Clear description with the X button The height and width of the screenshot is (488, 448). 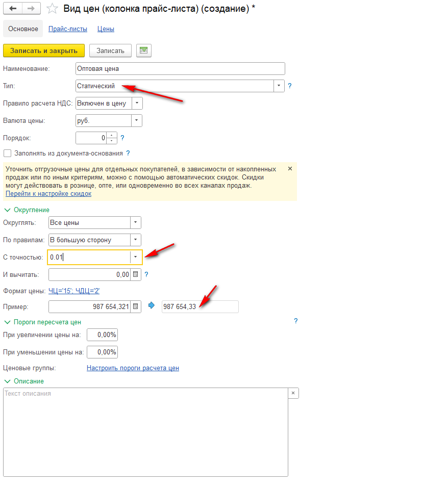click(x=293, y=393)
